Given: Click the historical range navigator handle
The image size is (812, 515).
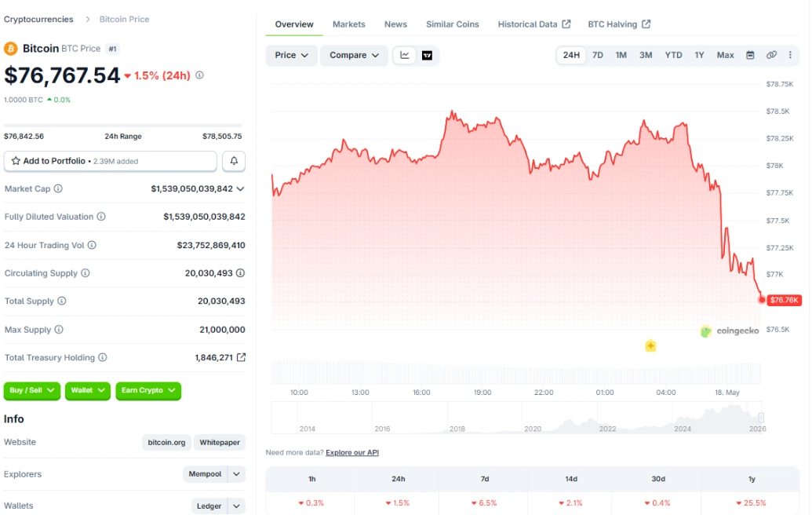Looking at the screenshot, I should (761, 418).
